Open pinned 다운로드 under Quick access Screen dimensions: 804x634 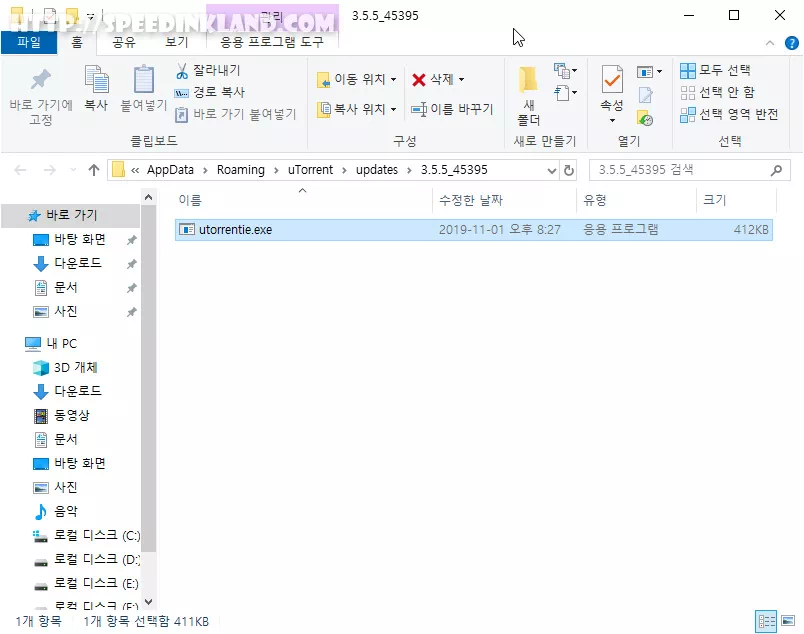click(x=78, y=264)
